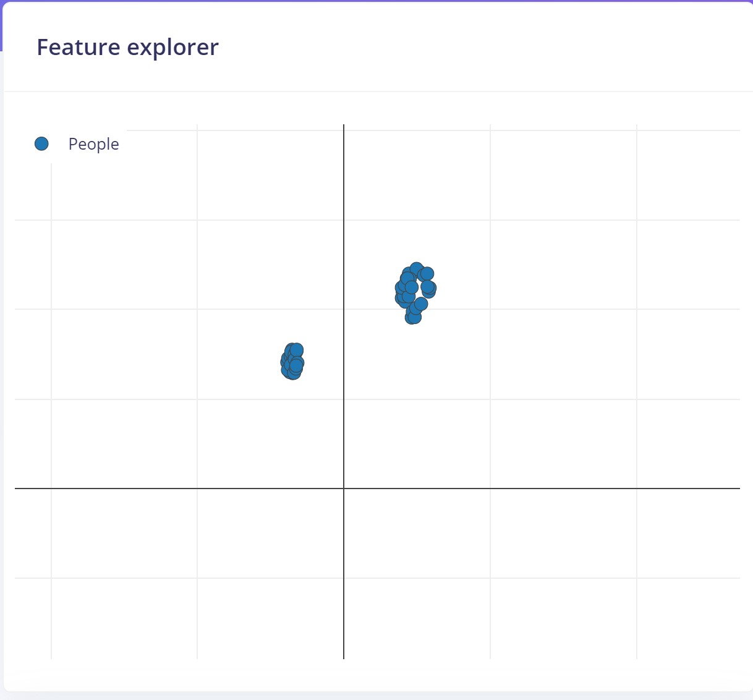Image resolution: width=753 pixels, height=700 pixels.
Task: Click empty plot area right of both clusters
Action: pyautogui.click(x=587, y=309)
